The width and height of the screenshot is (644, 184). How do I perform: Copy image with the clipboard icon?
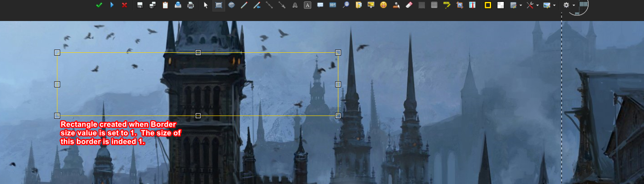[x=165, y=5]
